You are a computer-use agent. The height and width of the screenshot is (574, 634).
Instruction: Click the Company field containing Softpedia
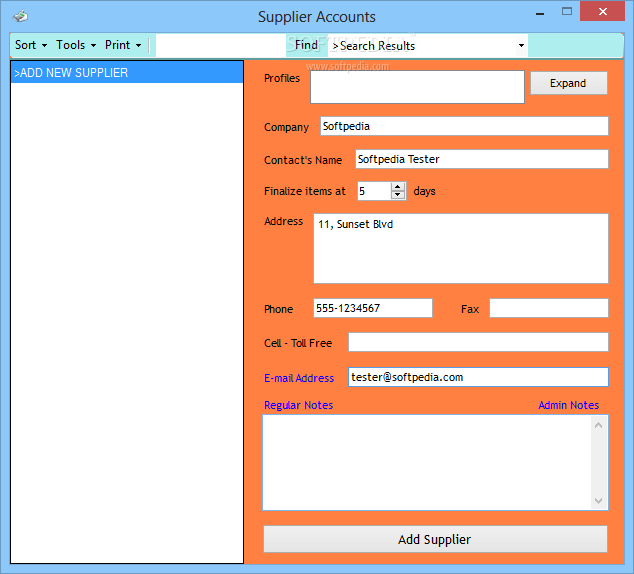click(x=464, y=126)
